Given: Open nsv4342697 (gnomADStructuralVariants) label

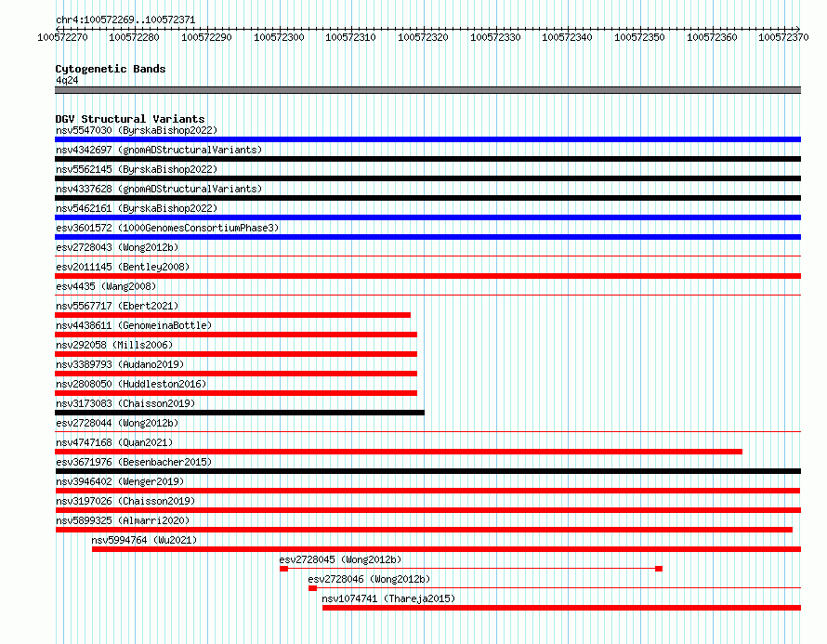Looking at the screenshot, I should [x=159, y=150].
